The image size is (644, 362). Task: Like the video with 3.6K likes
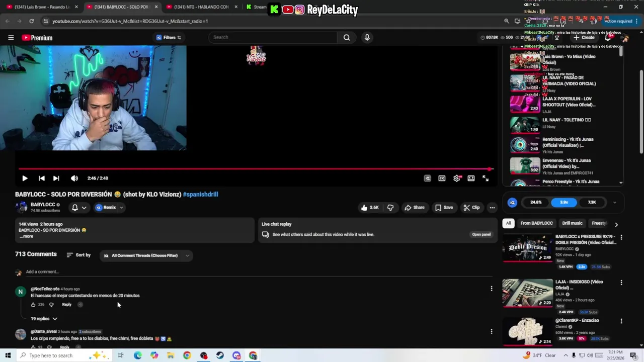point(369,207)
